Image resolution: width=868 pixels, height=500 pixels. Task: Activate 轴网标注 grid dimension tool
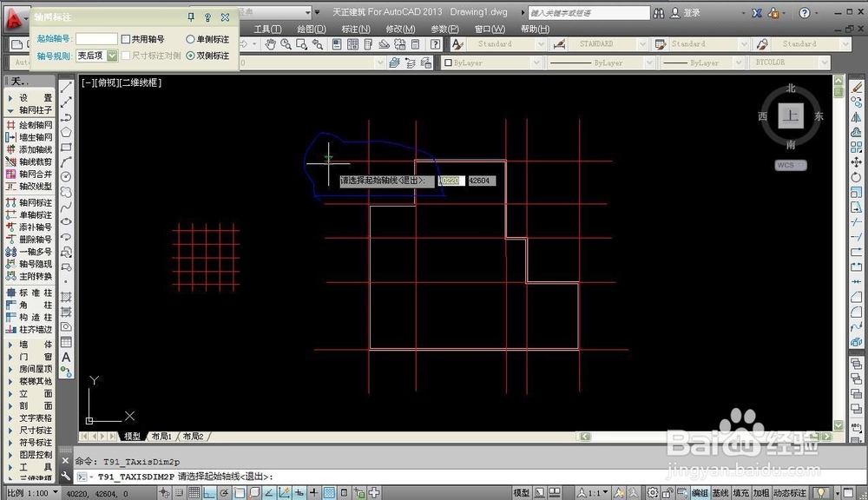pos(30,202)
